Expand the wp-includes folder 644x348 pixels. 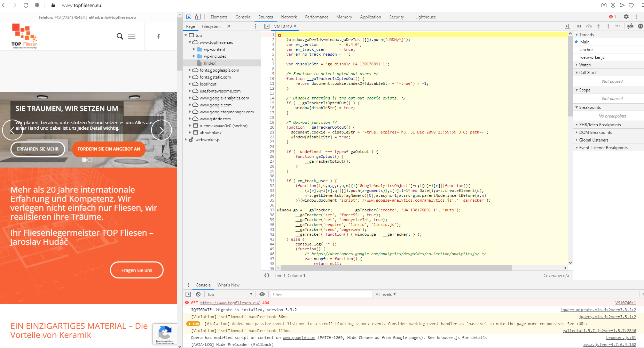194,56
